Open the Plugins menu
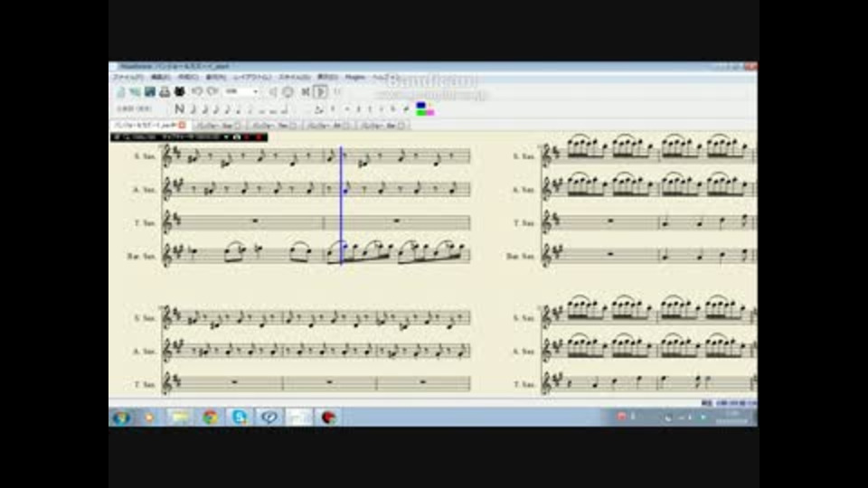 point(354,78)
